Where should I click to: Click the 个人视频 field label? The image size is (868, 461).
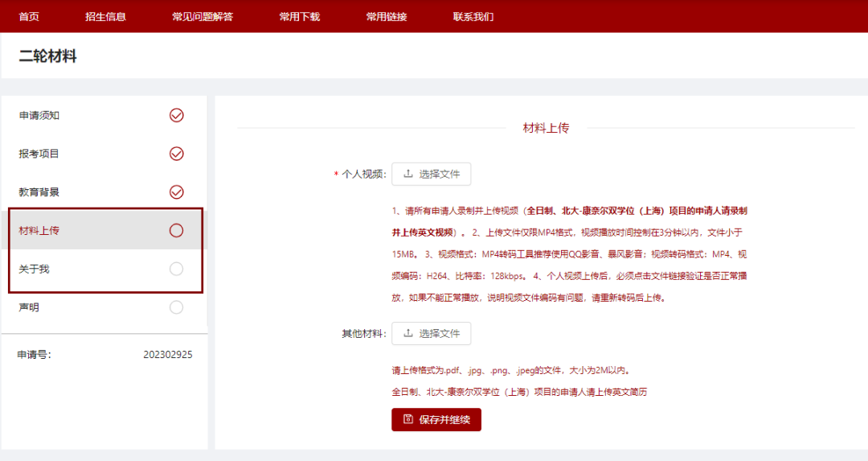[x=364, y=174]
